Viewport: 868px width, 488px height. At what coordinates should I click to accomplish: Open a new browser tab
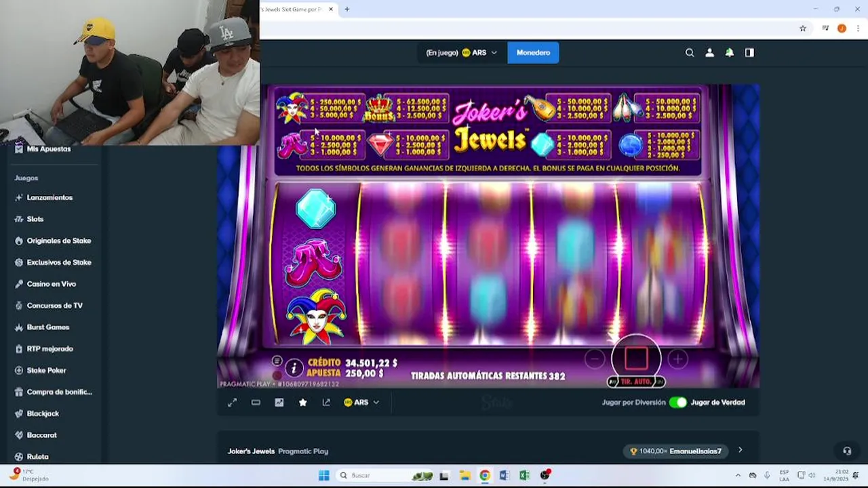[x=347, y=9]
